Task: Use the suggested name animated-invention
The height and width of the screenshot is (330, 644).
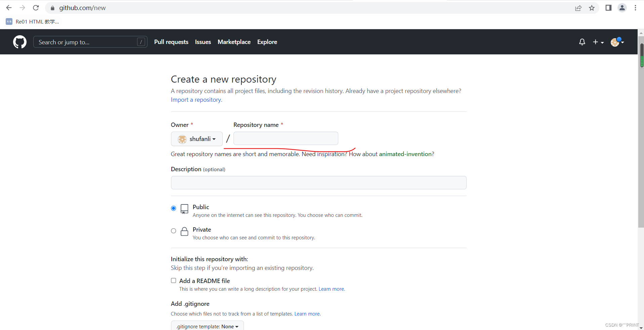Action: pos(405,154)
